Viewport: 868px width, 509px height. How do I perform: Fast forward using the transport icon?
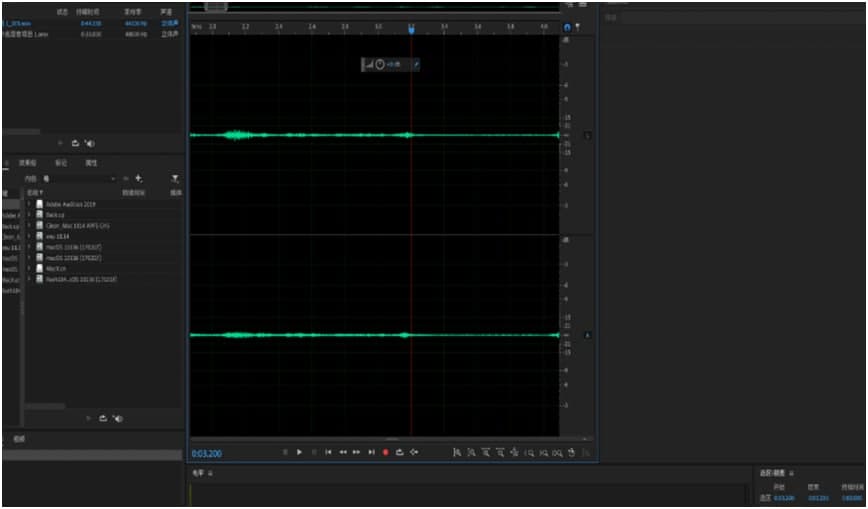point(356,453)
